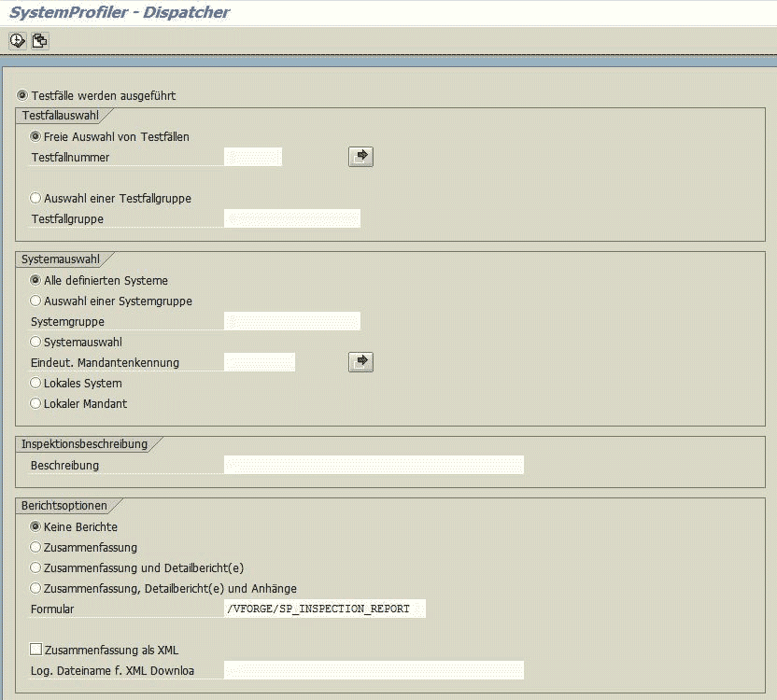This screenshot has width=777, height=700.
Task: Click the Testfallnummer input field
Action: pyautogui.click(x=253, y=157)
